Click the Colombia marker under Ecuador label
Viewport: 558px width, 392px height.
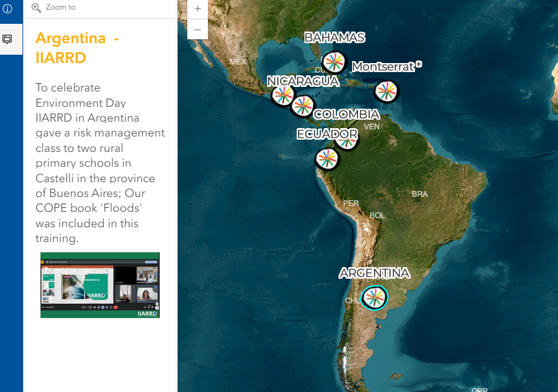coord(348,140)
